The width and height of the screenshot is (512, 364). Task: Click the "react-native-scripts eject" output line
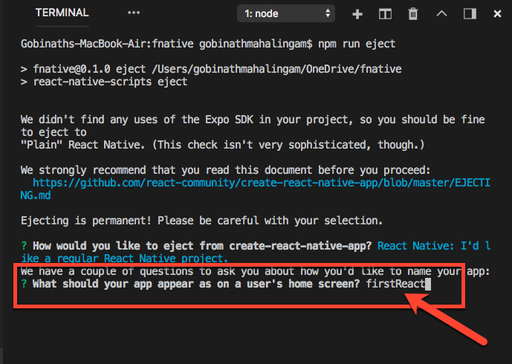pos(110,82)
